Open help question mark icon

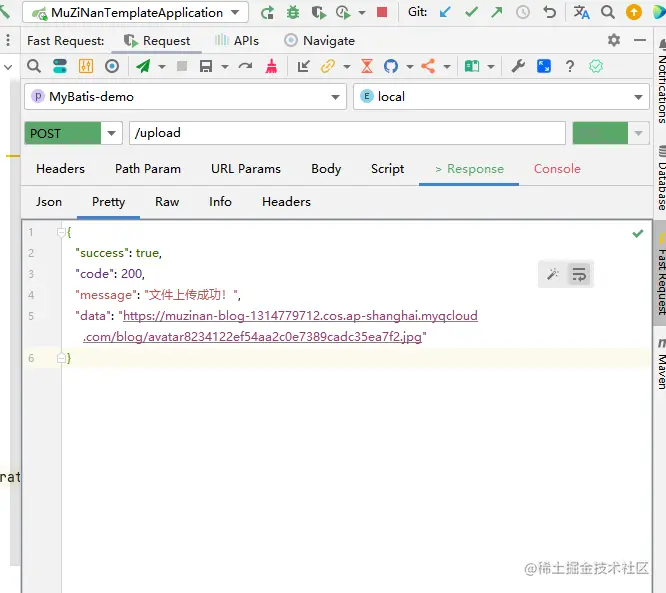tap(570, 66)
